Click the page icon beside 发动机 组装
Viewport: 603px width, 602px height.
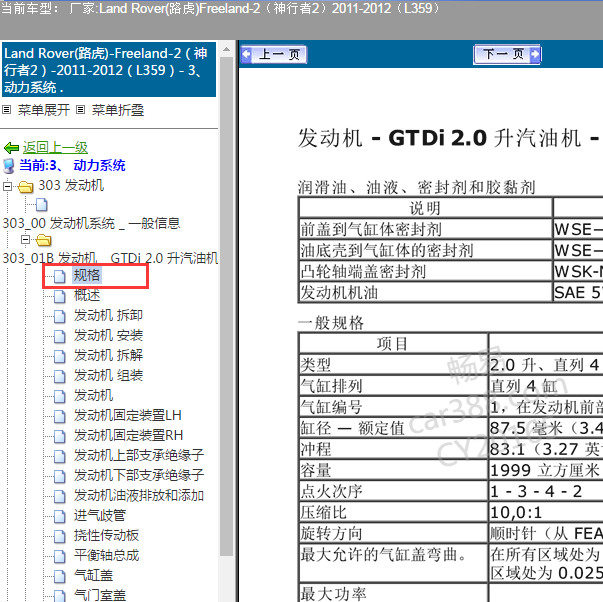click(x=60, y=376)
